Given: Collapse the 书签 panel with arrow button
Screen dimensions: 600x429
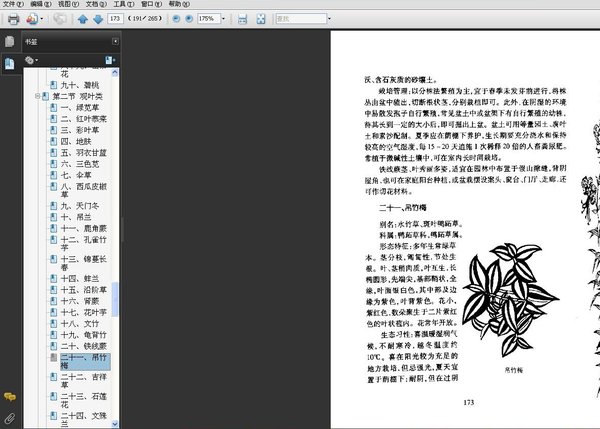Looking at the screenshot, I should 115,41.
